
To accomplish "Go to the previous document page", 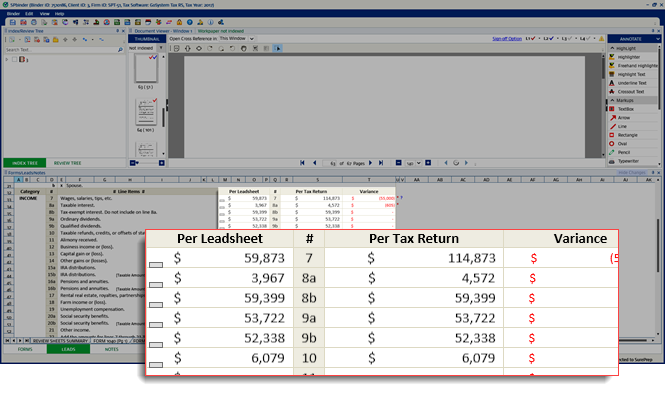I will 315,163.
